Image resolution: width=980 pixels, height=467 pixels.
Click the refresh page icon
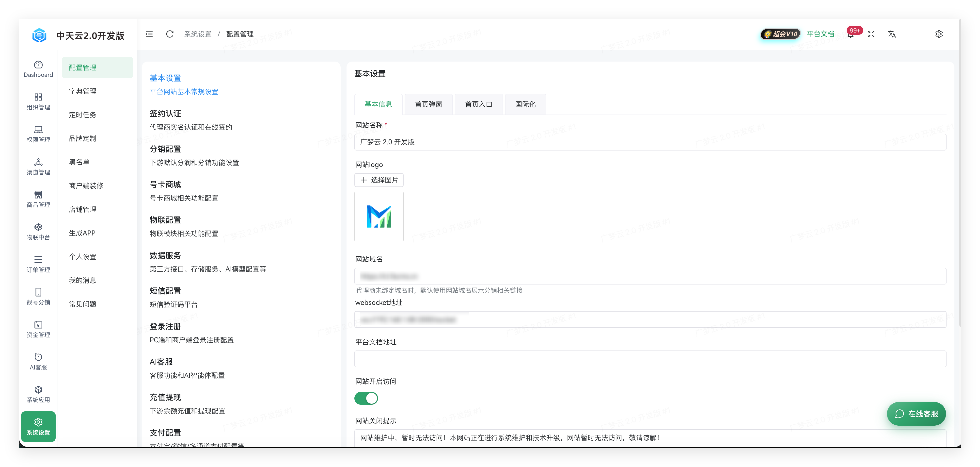coord(170,34)
